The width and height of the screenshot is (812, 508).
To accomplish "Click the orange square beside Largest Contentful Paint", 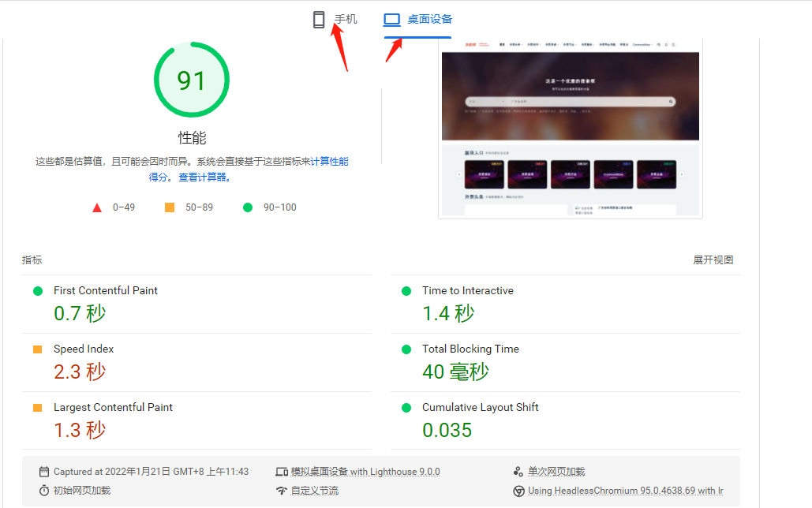I will pyautogui.click(x=38, y=408).
